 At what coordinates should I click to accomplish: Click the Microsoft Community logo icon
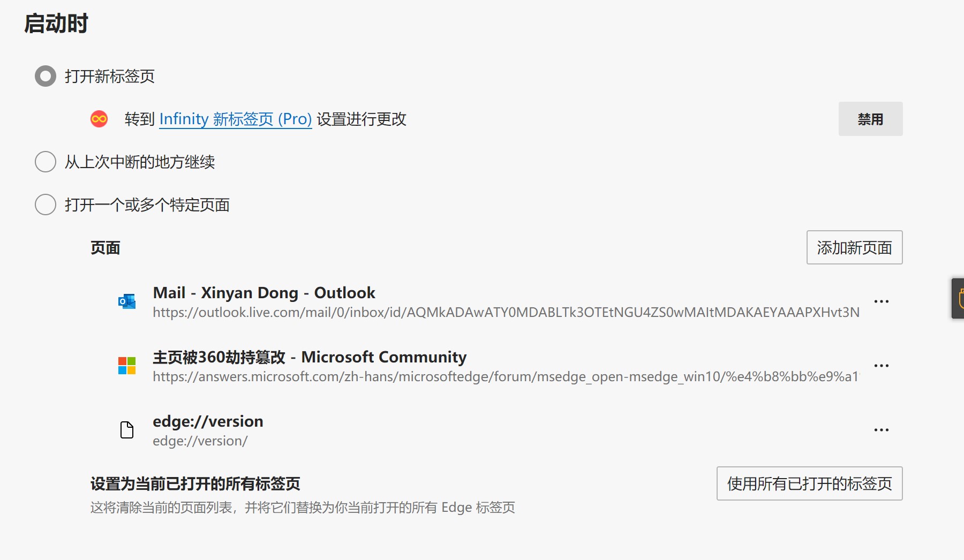(127, 366)
